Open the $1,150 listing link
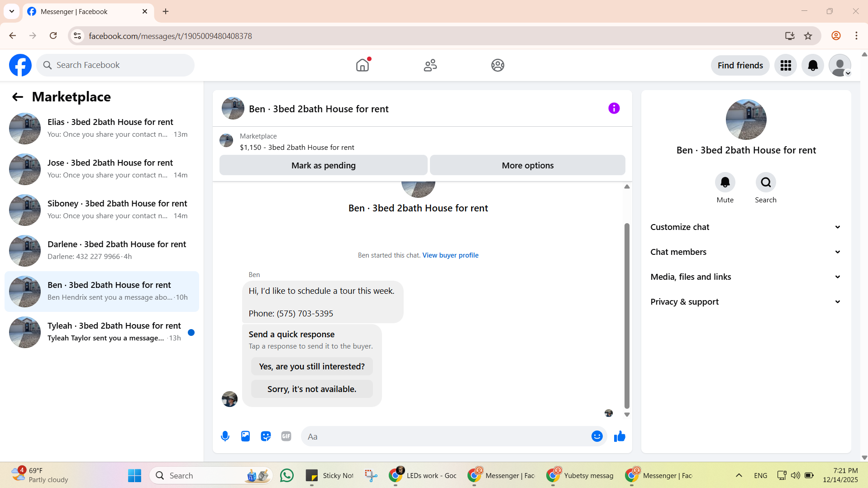Image resolution: width=868 pixels, height=488 pixels. tap(297, 148)
